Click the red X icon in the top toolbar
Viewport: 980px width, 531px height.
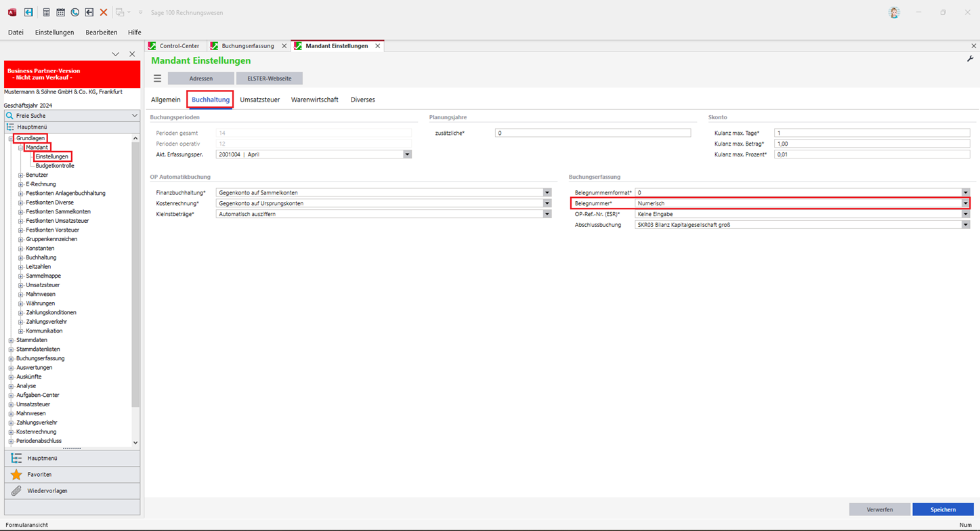[x=104, y=12]
